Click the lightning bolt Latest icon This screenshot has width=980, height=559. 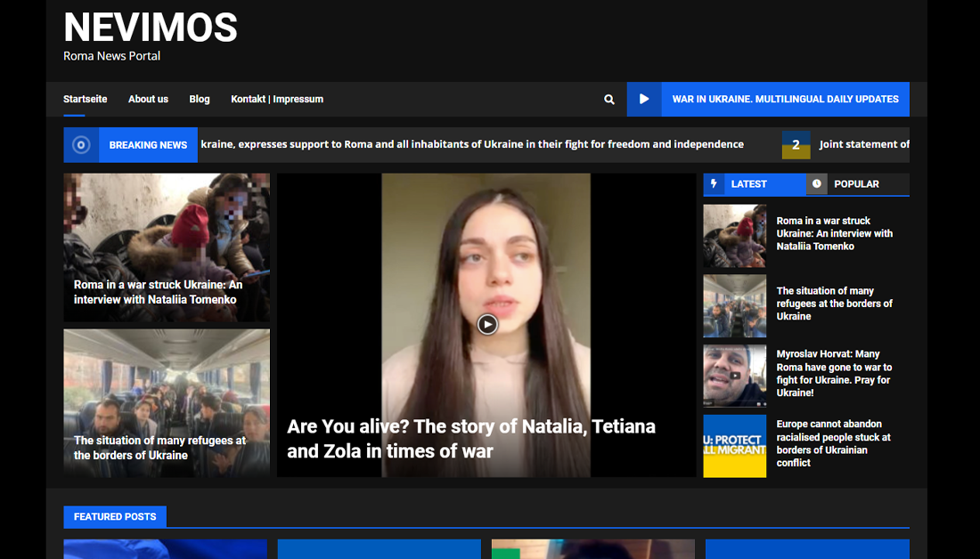click(x=714, y=184)
